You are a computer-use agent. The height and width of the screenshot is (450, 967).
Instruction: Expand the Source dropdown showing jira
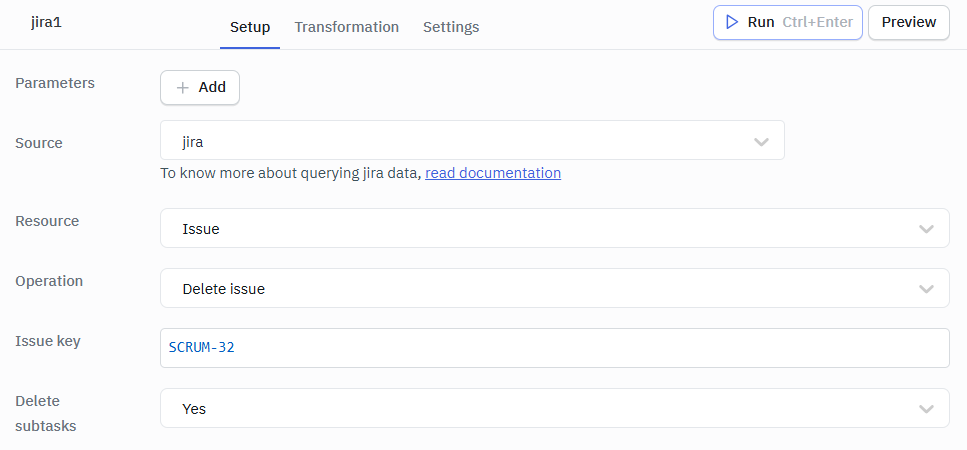[472, 141]
